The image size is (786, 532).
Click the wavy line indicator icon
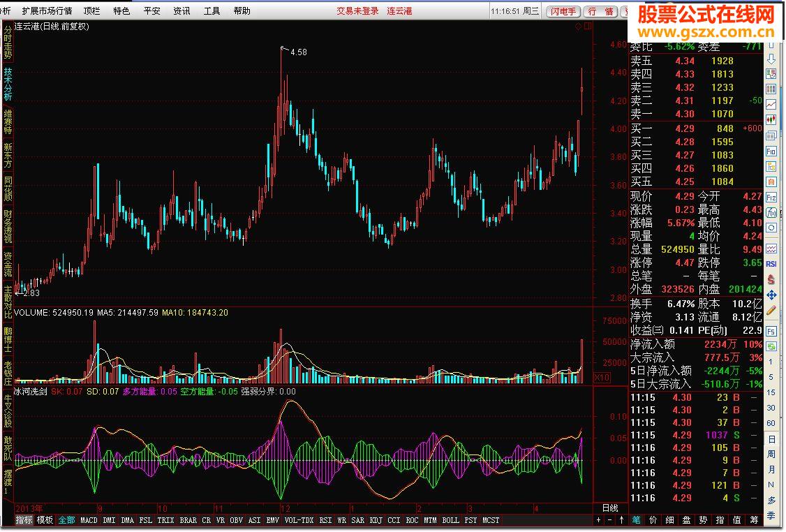[771, 249]
